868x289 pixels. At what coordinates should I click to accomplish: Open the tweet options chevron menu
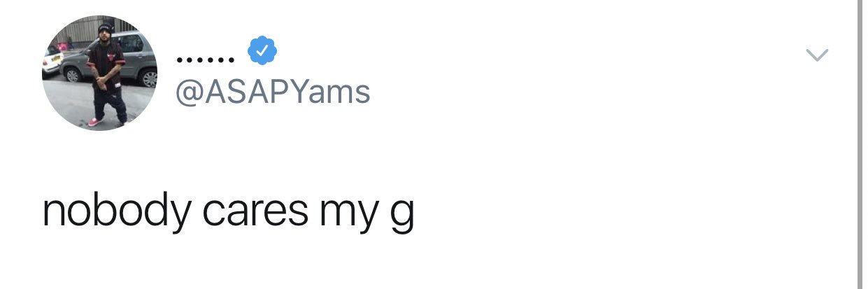(816, 55)
